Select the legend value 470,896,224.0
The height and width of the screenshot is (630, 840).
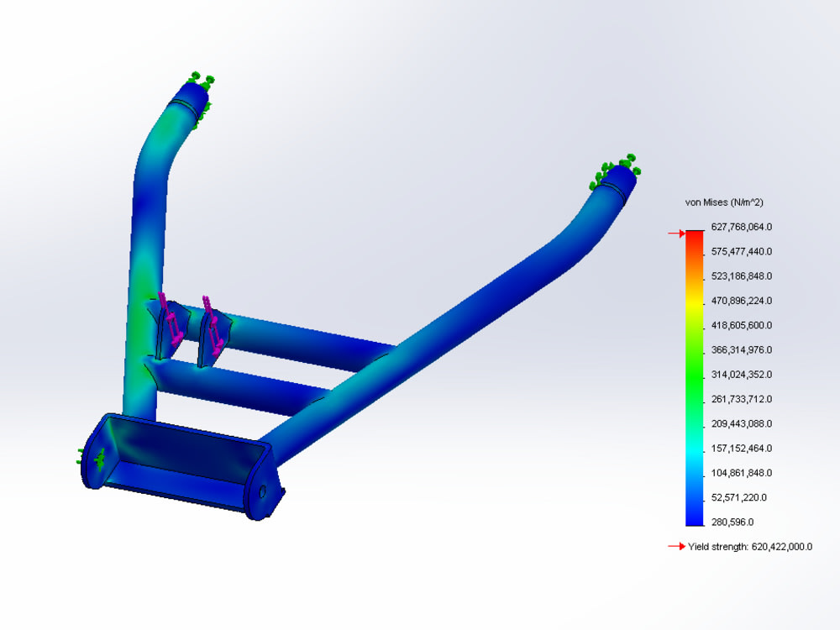[742, 301]
